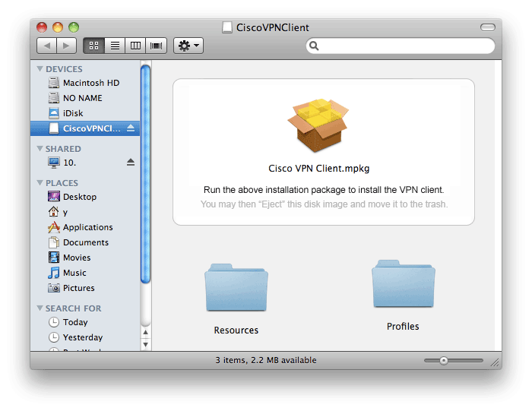Collapse the SHARED section
This screenshot has width=532, height=411.
(x=40, y=149)
